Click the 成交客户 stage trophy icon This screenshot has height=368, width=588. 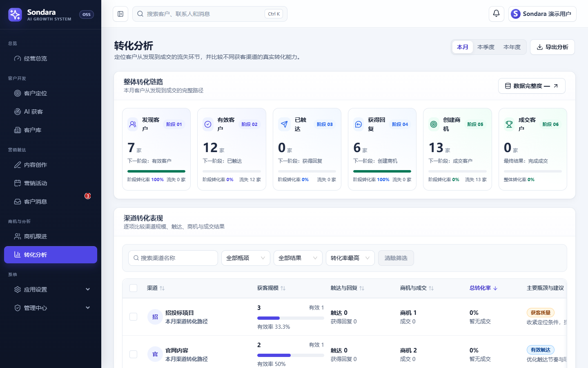(509, 124)
